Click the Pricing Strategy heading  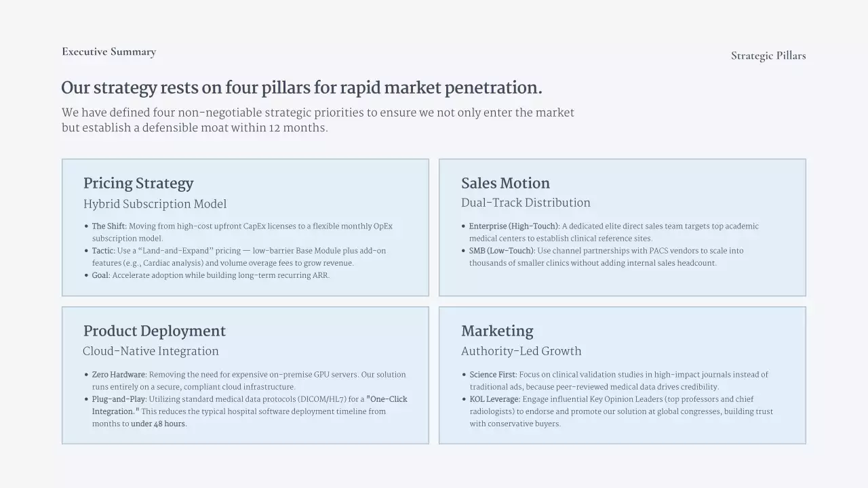(x=138, y=184)
